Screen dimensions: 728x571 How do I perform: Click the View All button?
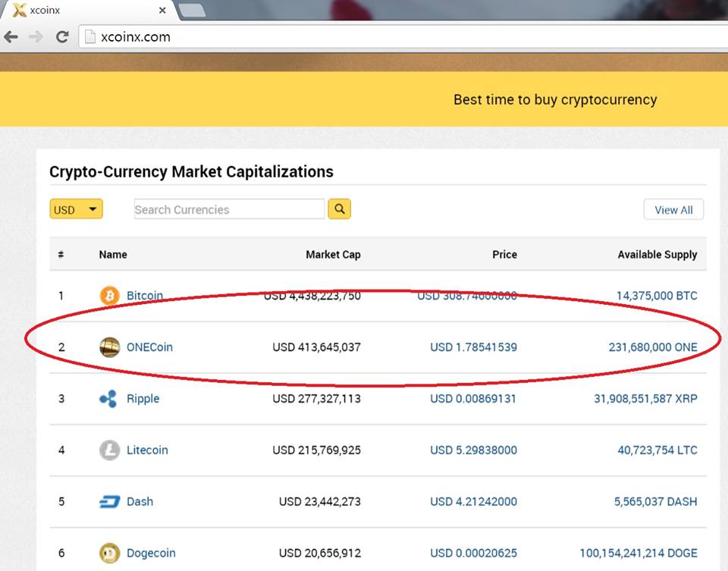pos(673,210)
